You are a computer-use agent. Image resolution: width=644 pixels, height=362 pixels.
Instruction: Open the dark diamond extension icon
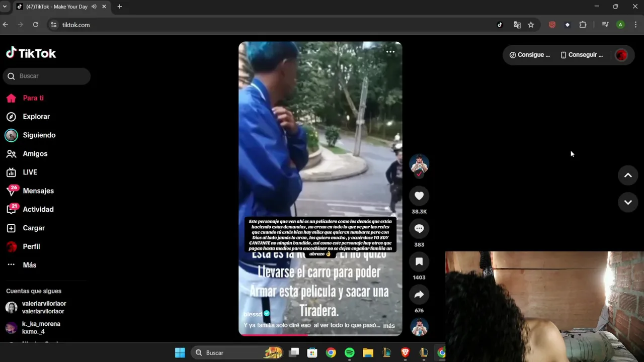click(568, 25)
